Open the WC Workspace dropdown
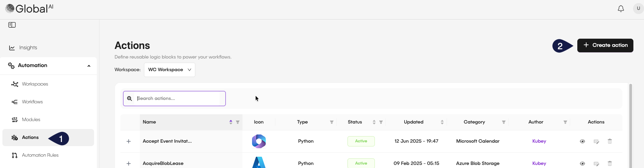Viewport: 644px width, 168px height. [x=169, y=70]
